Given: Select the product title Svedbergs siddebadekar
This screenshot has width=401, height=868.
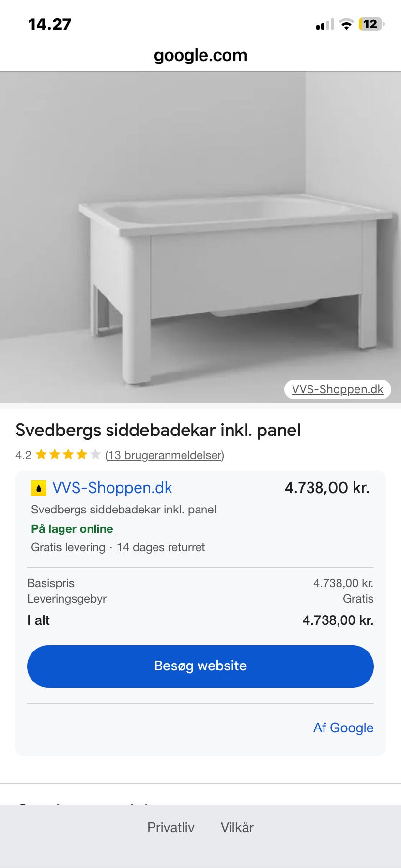Looking at the screenshot, I should tap(158, 430).
